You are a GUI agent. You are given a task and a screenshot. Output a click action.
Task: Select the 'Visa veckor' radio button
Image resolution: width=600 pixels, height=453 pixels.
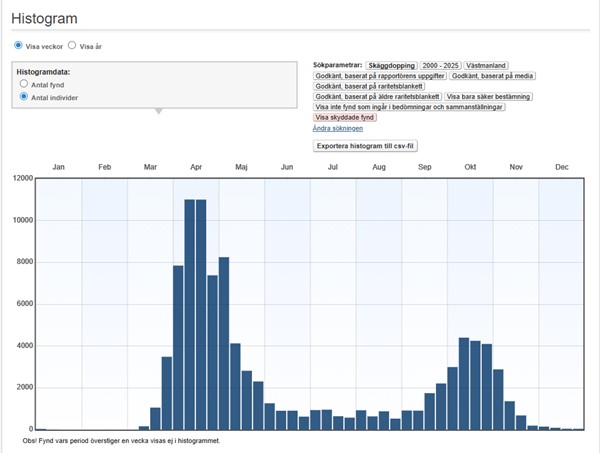pyautogui.click(x=18, y=46)
